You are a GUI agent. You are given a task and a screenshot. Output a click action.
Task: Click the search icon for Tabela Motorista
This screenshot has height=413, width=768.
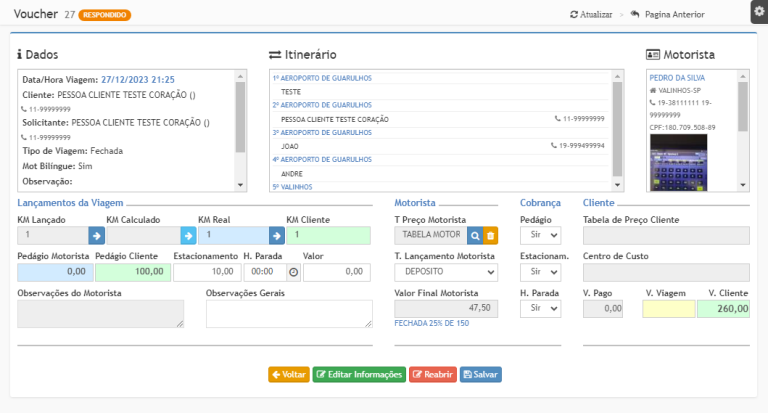coord(475,236)
